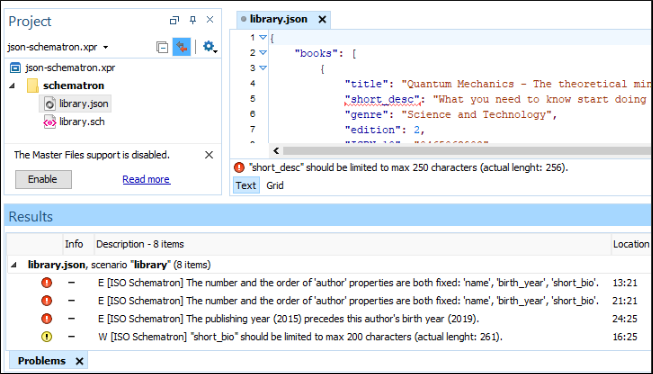Sort by the Location column header
The image size is (653, 374).
click(x=631, y=244)
